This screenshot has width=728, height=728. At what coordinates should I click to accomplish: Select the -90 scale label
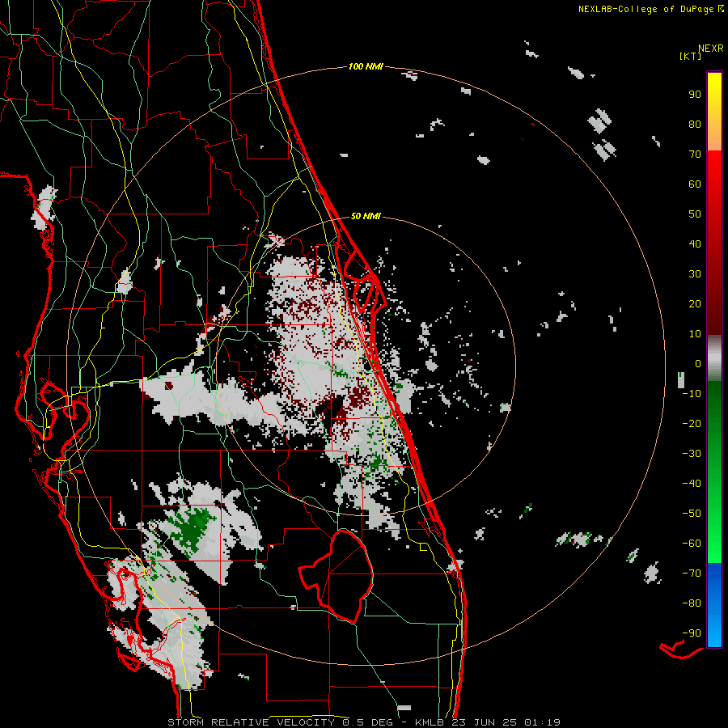[x=692, y=633]
